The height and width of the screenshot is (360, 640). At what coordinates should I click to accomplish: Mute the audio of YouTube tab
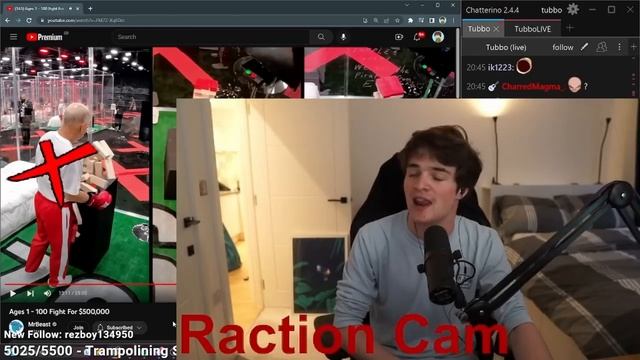click(71, 8)
